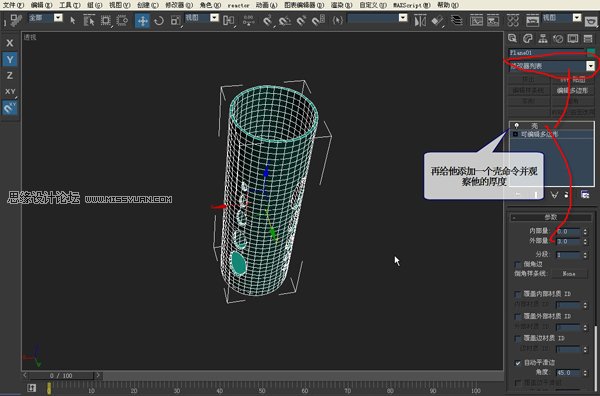Switch to Create command panel tab
This screenshot has width=600, height=396.
click(512, 38)
